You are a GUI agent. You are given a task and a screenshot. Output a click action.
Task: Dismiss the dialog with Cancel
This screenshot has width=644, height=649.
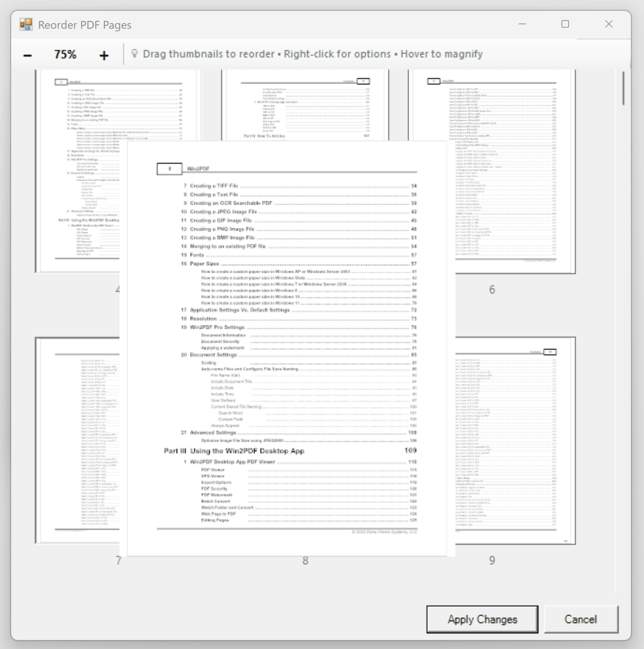pos(581,619)
